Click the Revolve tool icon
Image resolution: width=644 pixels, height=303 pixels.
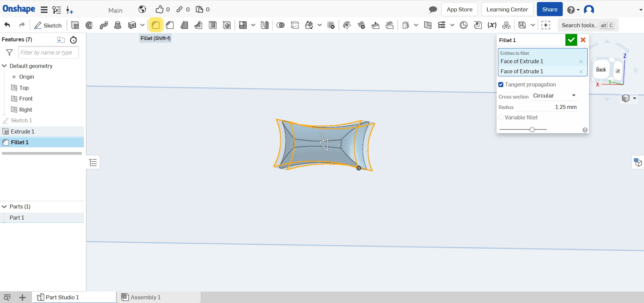click(89, 25)
